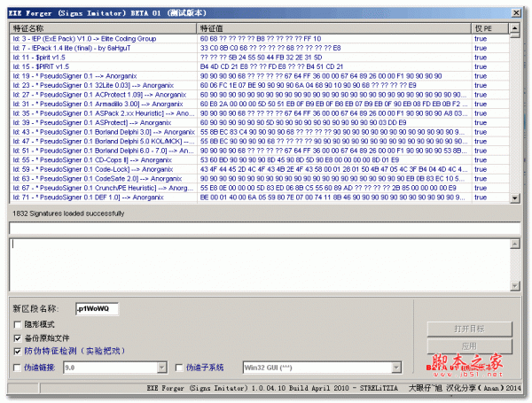Sort by the 特征值 column header
532x403 pixels.
point(334,28)
